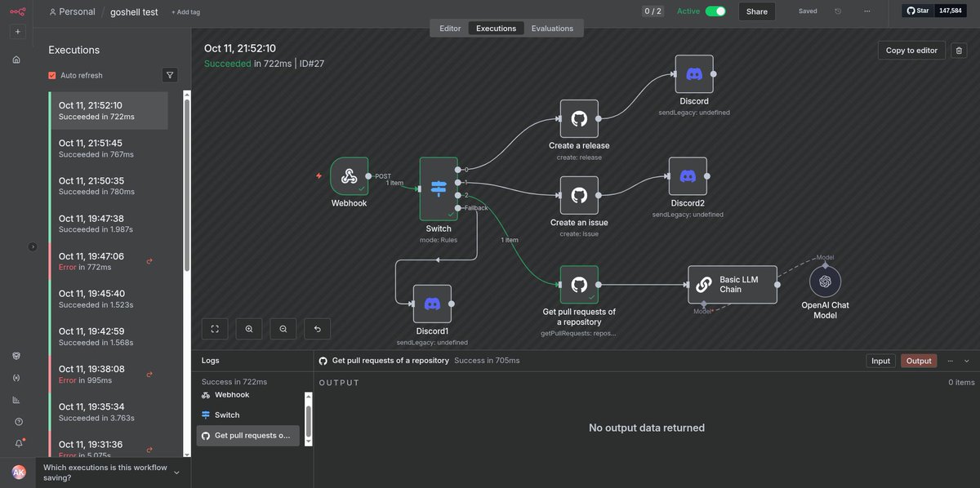The width and height of the screenshot is (980, 488).
Task: Open the templates box icon in sidebar
Action: coord(16,356)
